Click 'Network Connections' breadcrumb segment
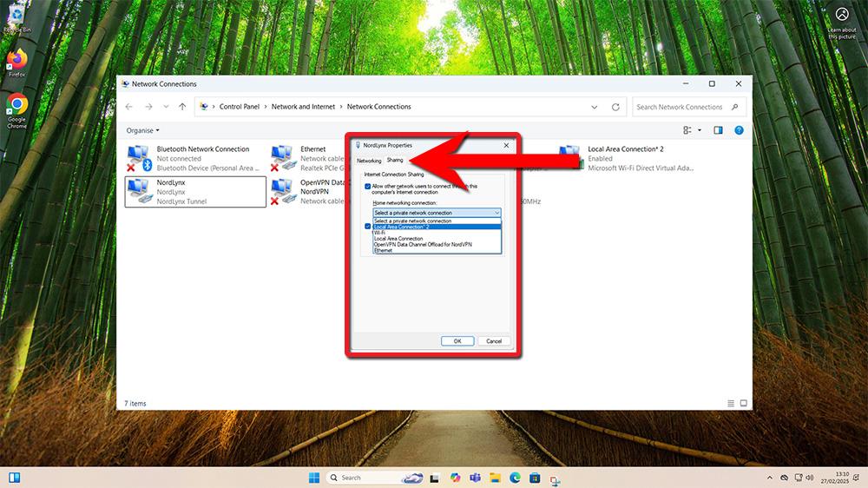This screenshot has width=868, height=488. click(378, 107)
